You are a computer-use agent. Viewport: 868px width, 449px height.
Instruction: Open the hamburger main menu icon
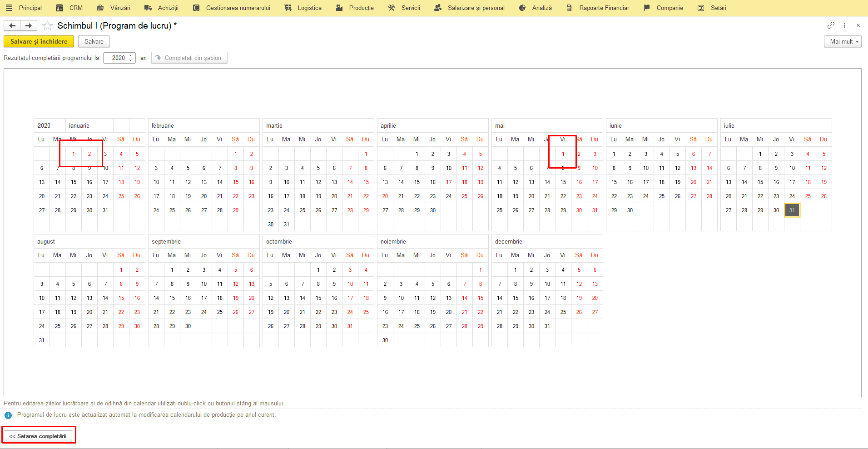click(x=9, y=8)
